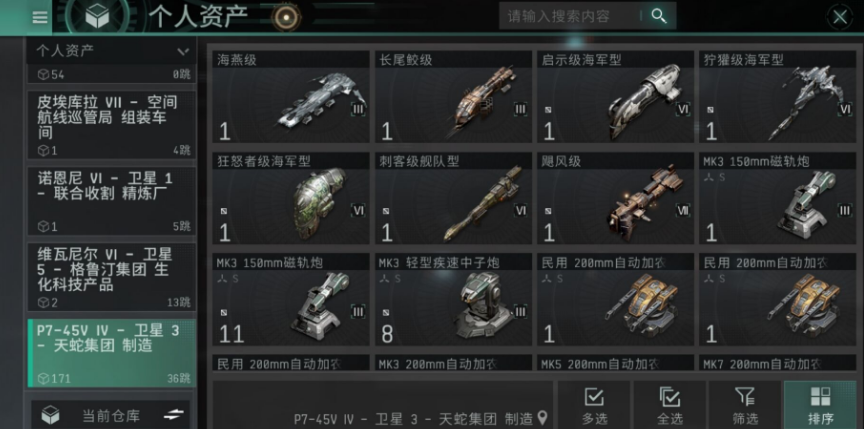Select P7-45V IV 天蛇集团 制造 station

click(x=112, y=353)
